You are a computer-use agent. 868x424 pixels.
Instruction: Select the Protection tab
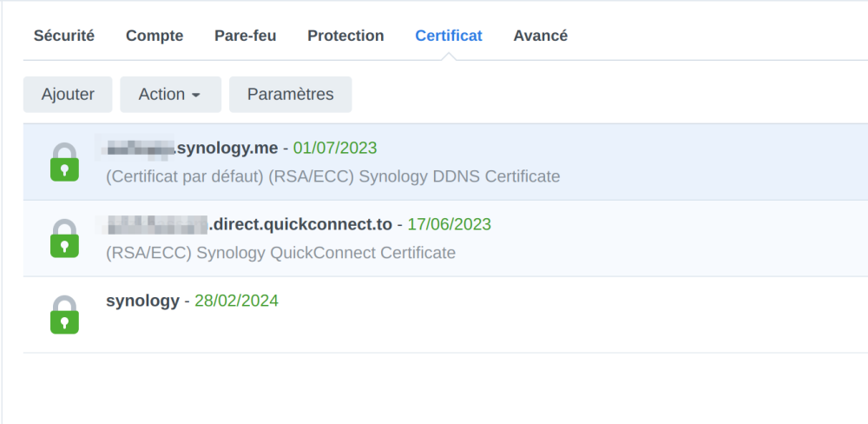[x=345, y=36]
